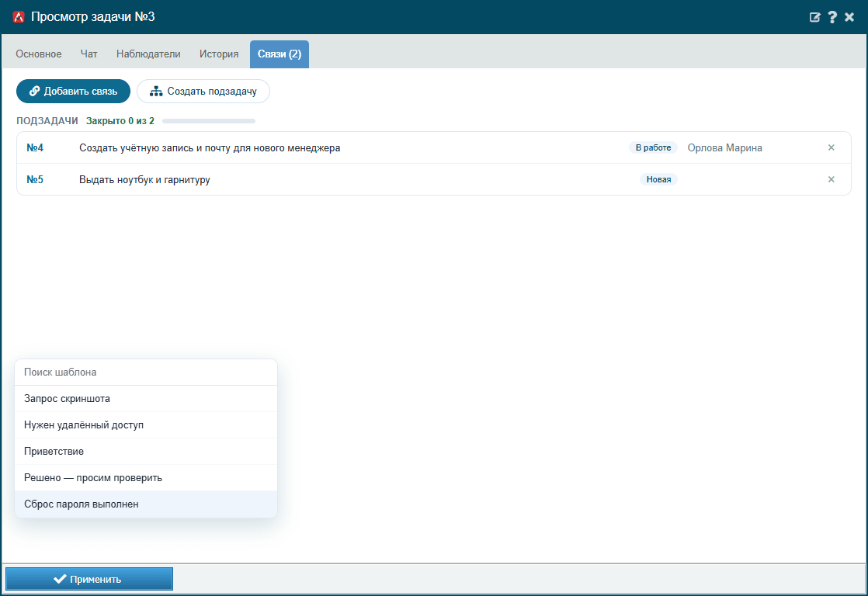Switch to the Основное tab

(39, 54)
